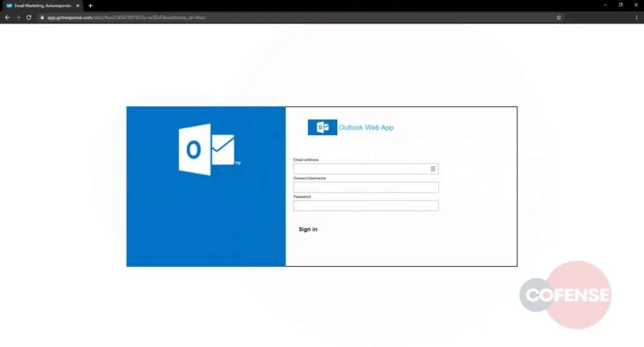Click the Email address label
Viewport: 644px width, 347px height.
point(306,159)
